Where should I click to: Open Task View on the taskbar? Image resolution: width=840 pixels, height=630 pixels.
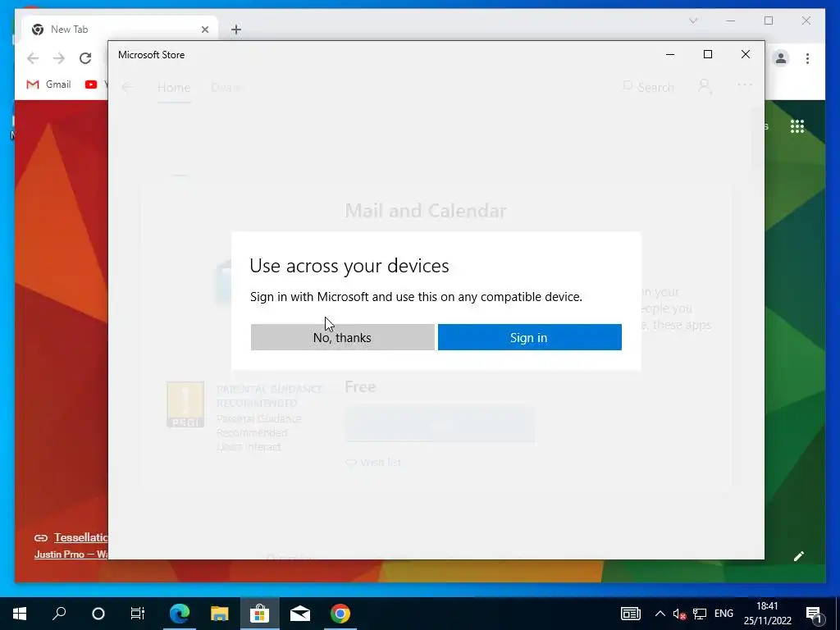point(138,614)
